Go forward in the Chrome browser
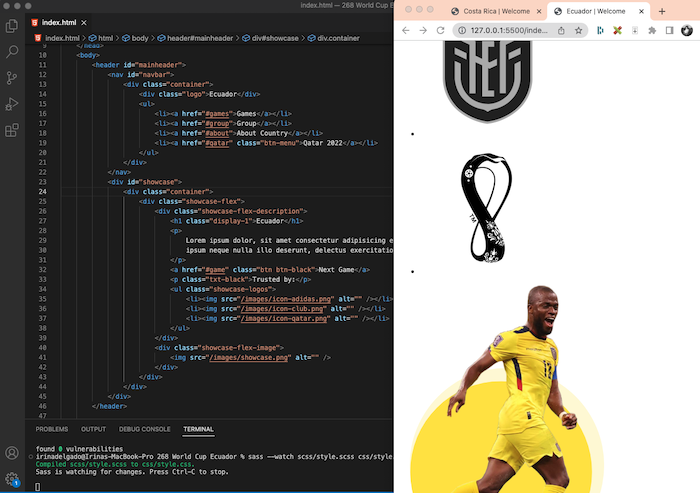 pos(423,30)
